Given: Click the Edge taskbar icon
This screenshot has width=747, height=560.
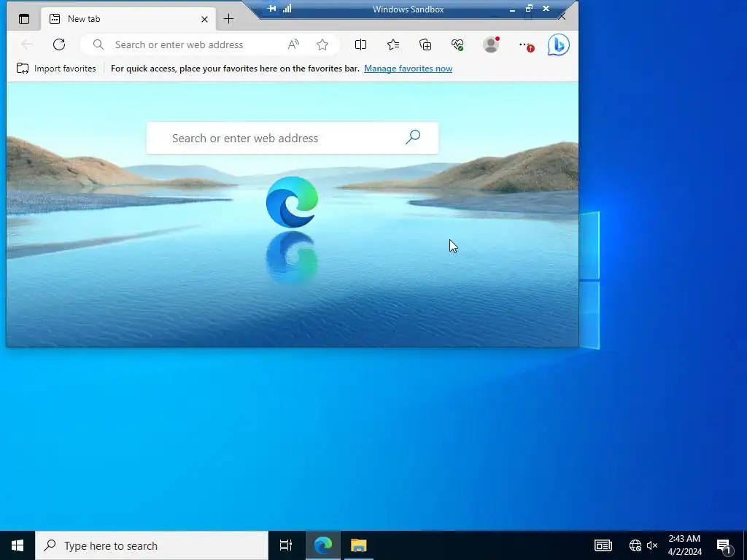Looking at the screenshot, I should (323, 545).
